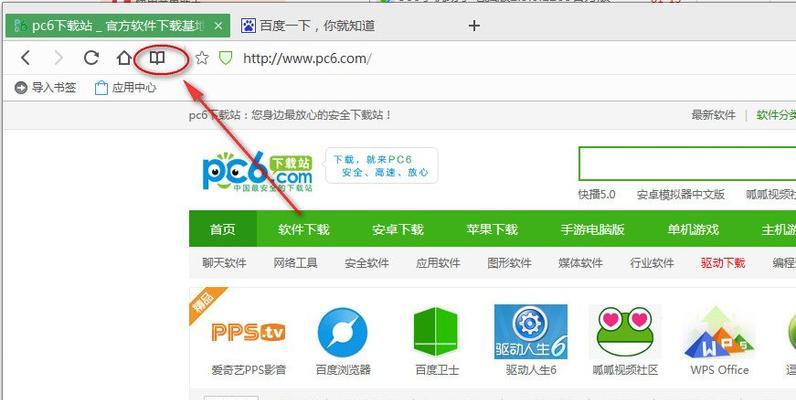Open the 安卓下载 navigation item

[x=397, y=229]
